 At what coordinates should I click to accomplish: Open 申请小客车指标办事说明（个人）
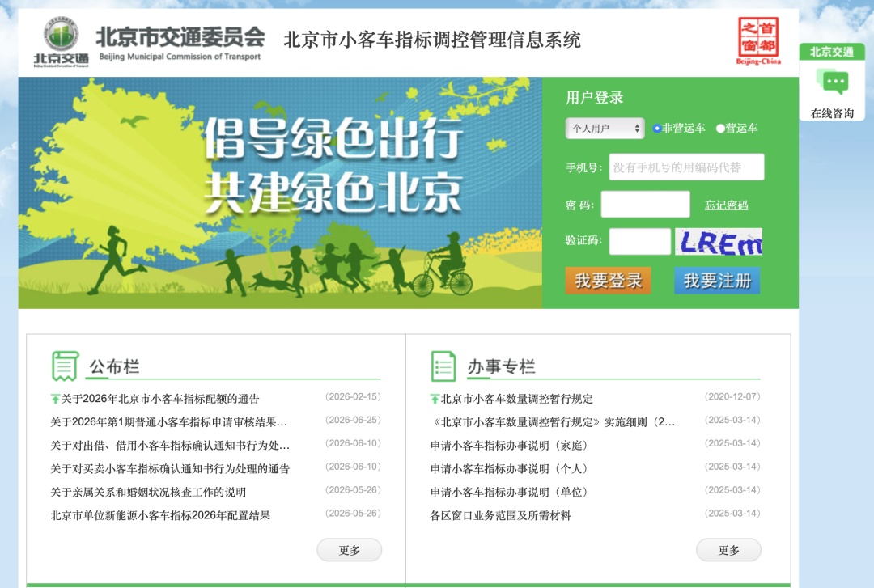[x=510, y=469]
